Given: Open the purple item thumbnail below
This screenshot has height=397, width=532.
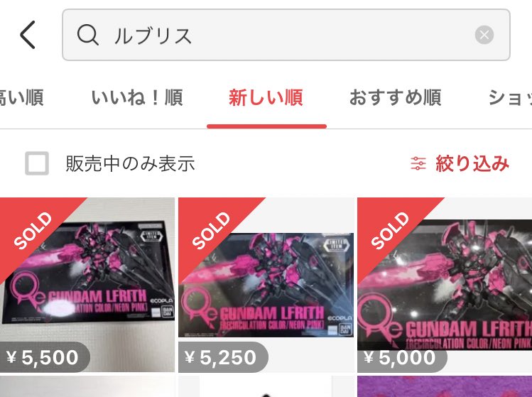Looking at the screenshot, I should pos(445,386).
